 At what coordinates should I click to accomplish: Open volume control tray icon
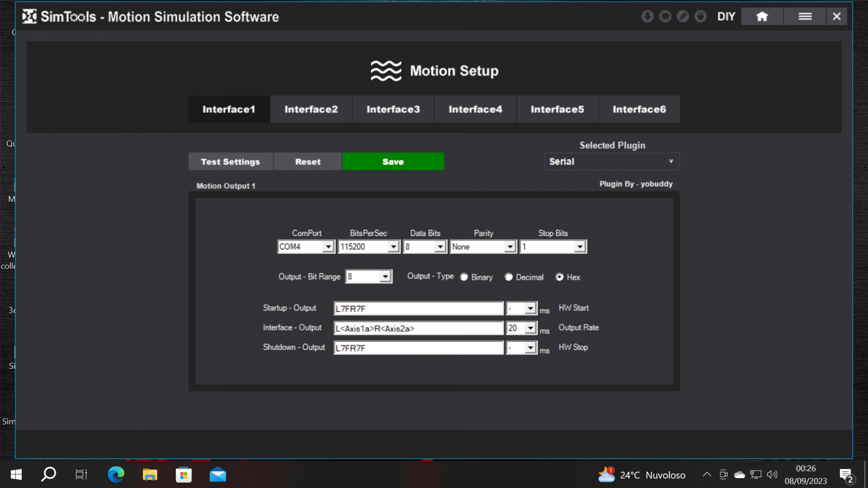(x=772, y=474)
